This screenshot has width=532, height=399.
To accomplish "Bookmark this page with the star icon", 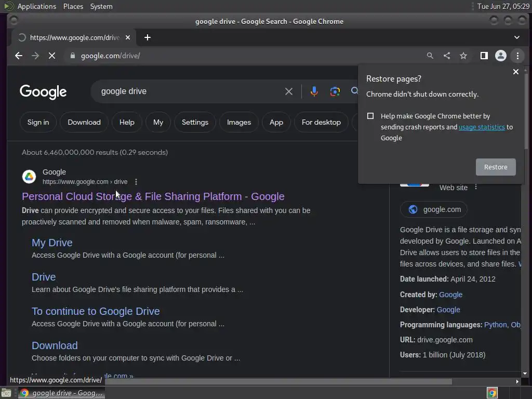I will pos(463,56).
